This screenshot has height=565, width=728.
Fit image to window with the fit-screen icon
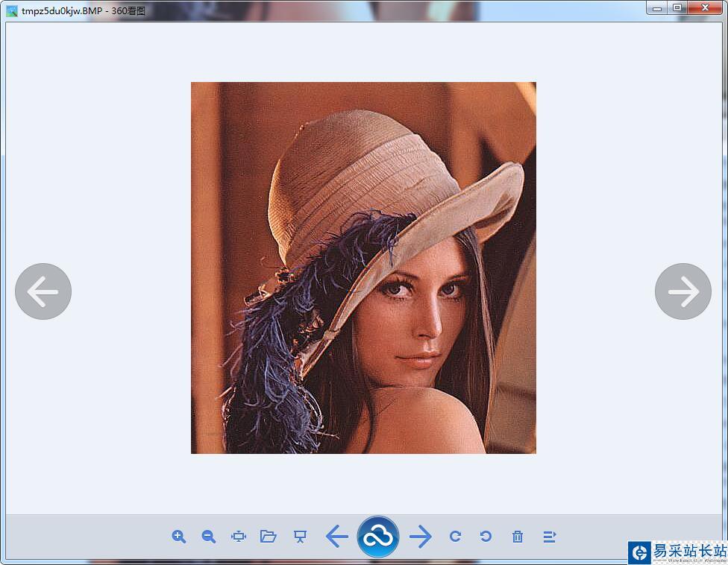coord(239,537)
